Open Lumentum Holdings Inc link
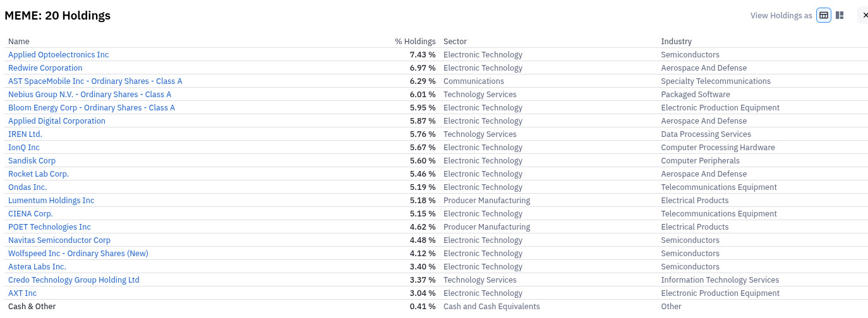Screen dimensions: 868x318 click(51, 201)
